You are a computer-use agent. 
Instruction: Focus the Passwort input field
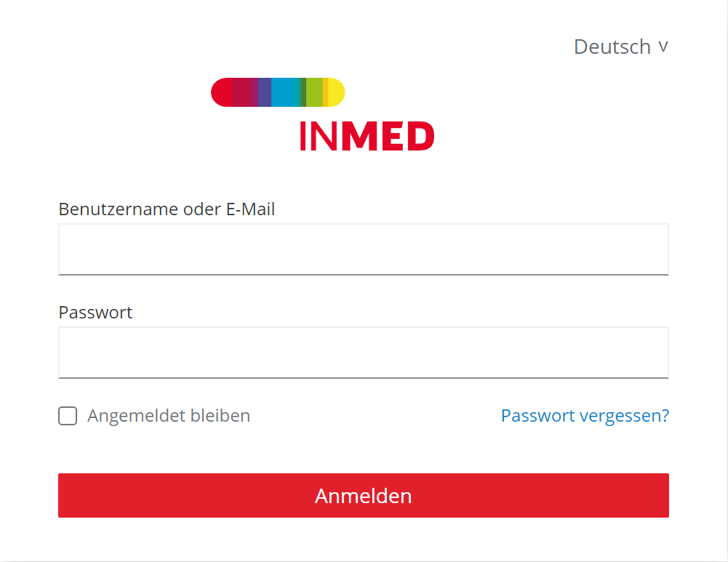click(364, 353)
